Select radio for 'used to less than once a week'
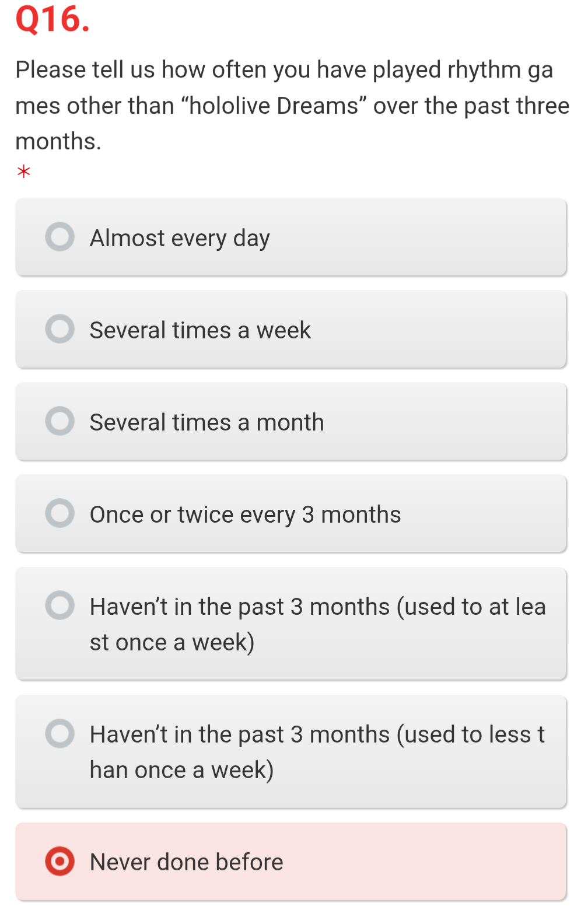 pos(60,733)
